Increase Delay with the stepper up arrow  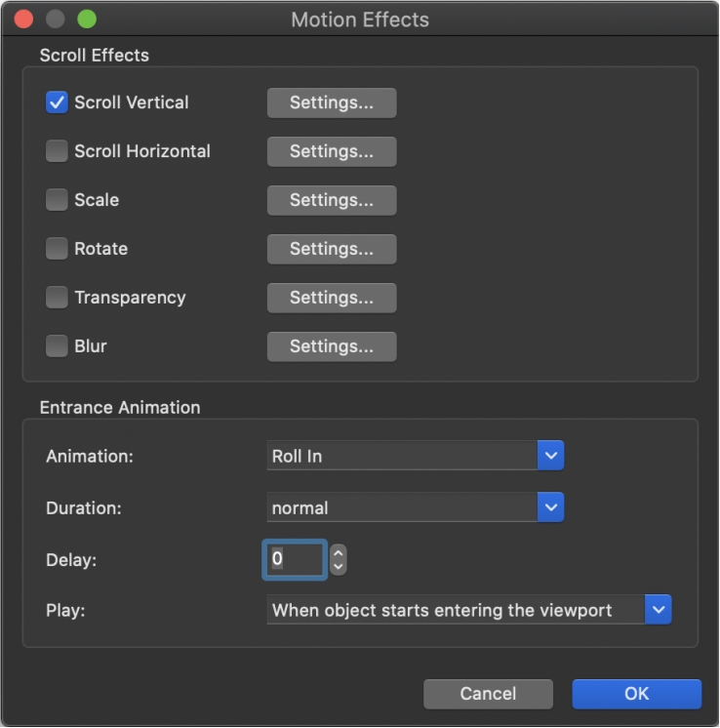tap(339, 552)
